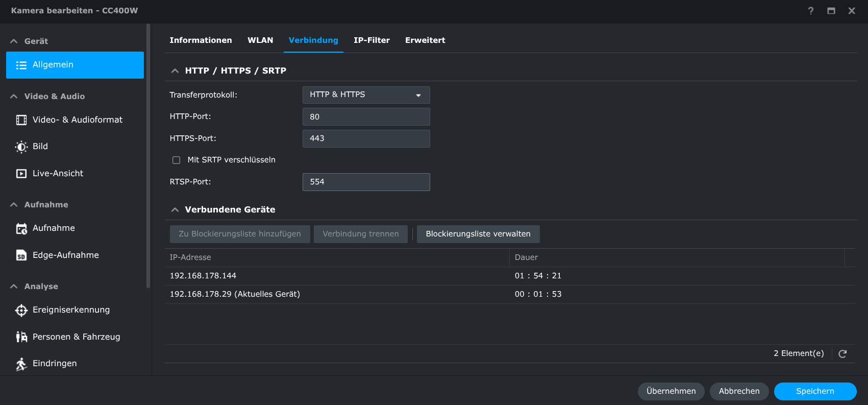
Task: Click into the RTSP-Port input field
Action: (366, 182)
